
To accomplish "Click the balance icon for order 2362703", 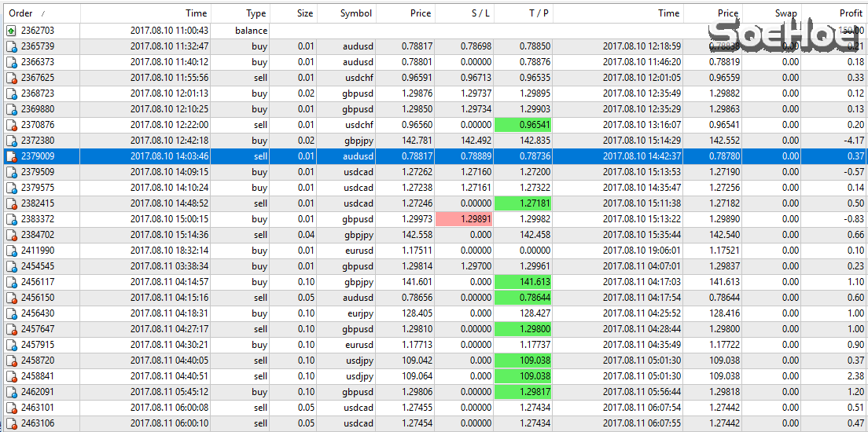I will pos(11,31).
